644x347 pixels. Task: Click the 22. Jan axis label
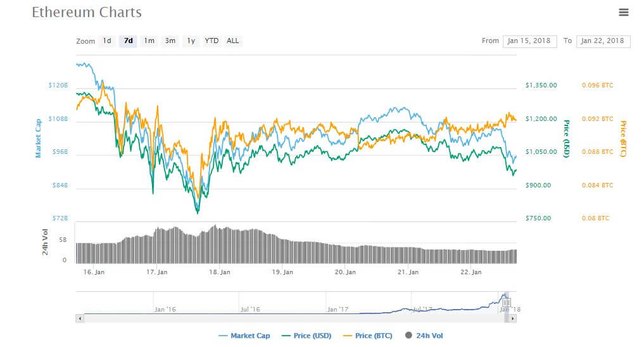click(x=471, y=272)
